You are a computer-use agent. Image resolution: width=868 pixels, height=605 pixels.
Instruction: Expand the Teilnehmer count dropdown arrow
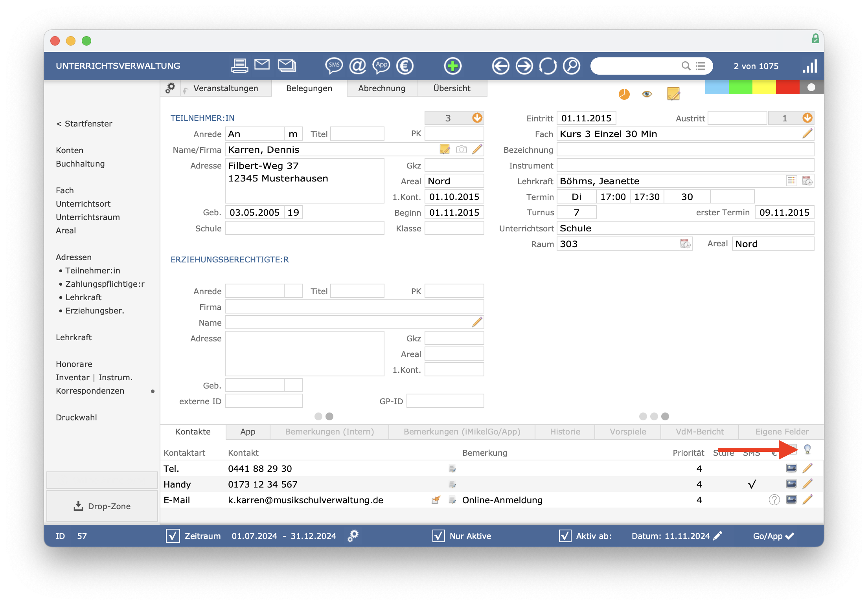pos(477,118)
